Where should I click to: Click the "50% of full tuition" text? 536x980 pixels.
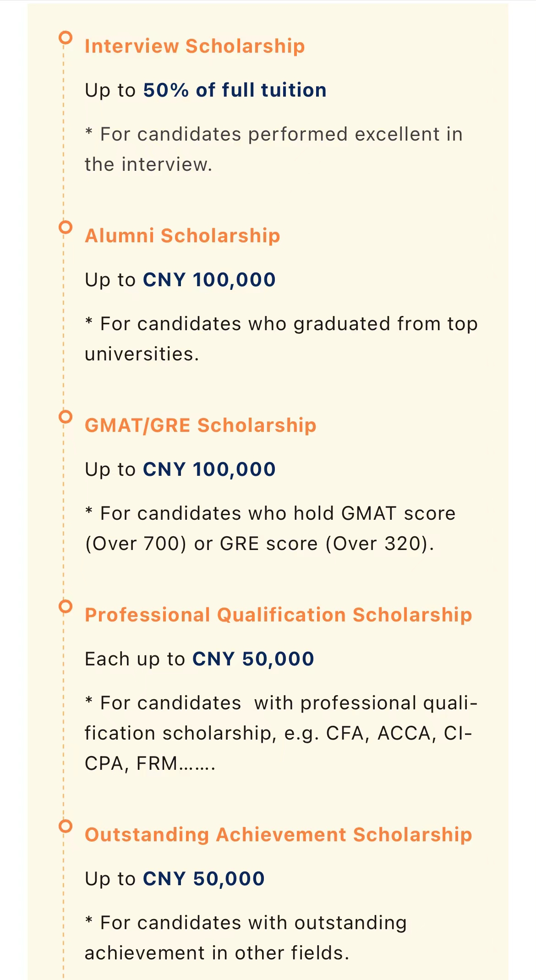pos(235,90)
